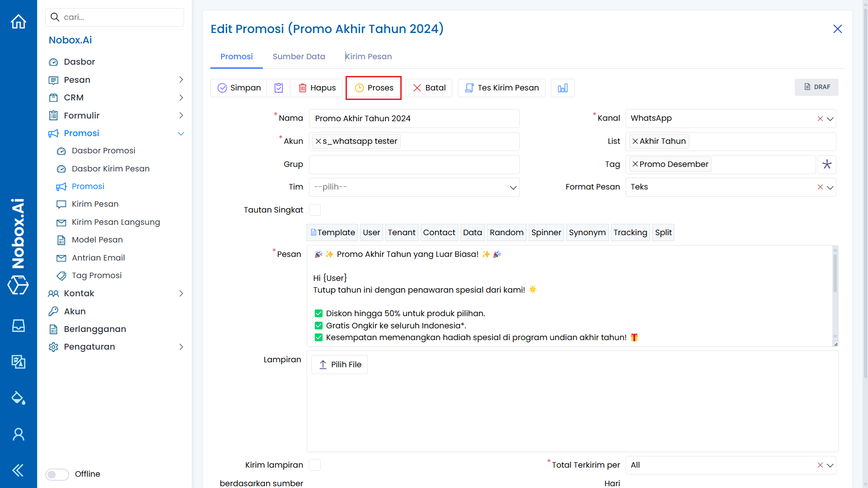This screenshot has width=868, height=488.
Task: Open the user profile icon
Action: pos(19,434)
